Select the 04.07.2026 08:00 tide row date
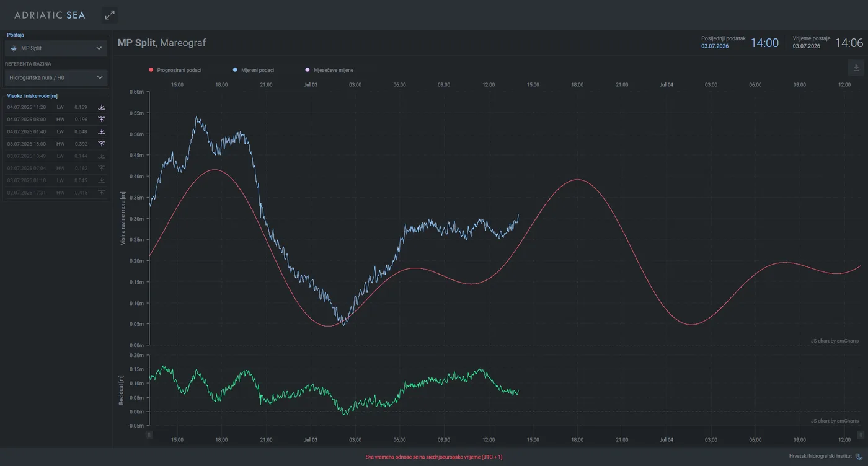Viewport: 868px width, 466px height. click(27, 120)
